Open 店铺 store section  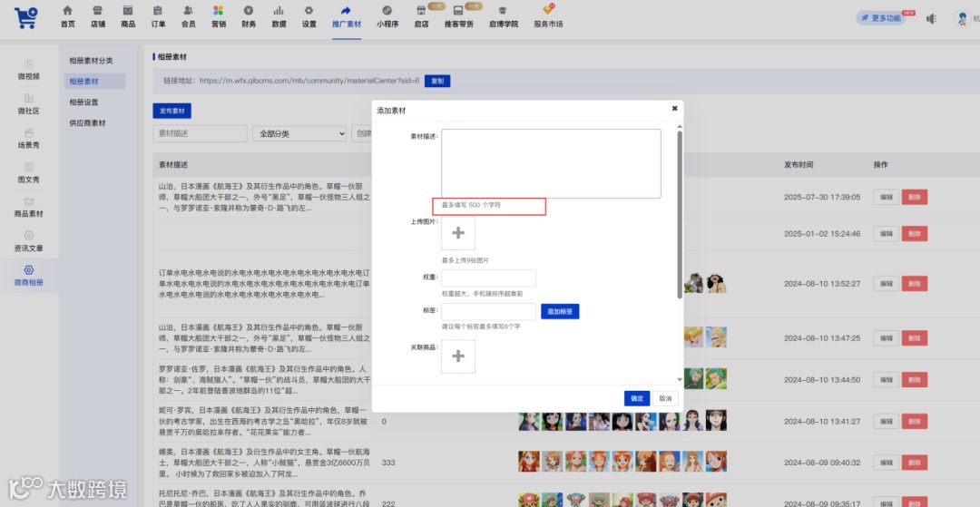click(x=97, y=17)
